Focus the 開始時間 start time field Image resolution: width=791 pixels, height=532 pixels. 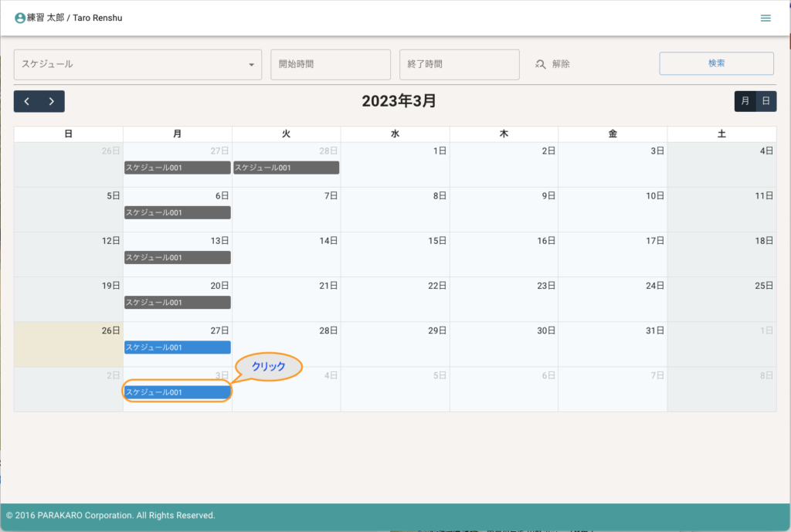(330, 65)
